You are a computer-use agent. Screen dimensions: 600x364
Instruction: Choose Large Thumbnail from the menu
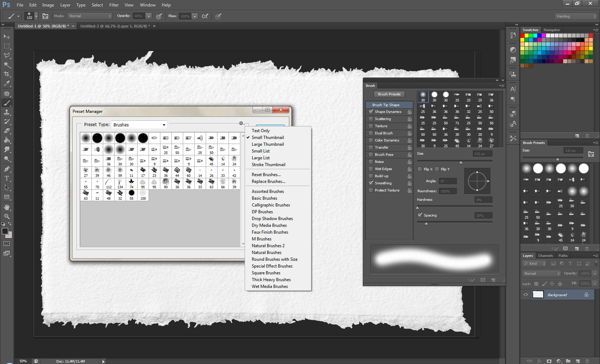(x=268, y=144)
